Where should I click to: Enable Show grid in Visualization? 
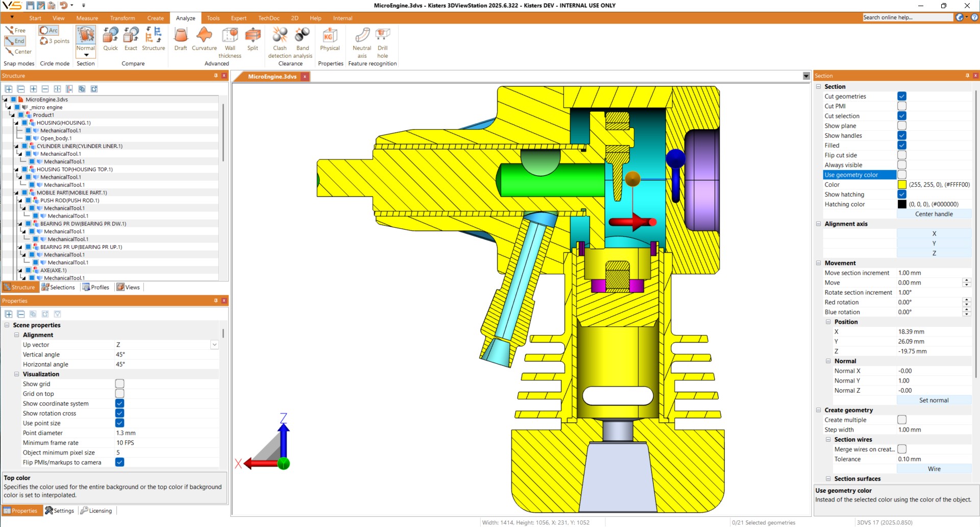click(119, 384)
